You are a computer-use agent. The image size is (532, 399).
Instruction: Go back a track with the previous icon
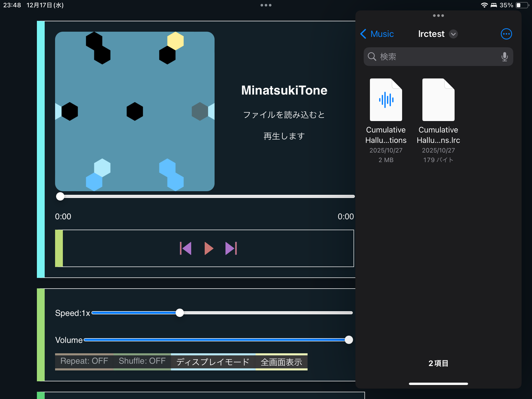coord(186,248)
